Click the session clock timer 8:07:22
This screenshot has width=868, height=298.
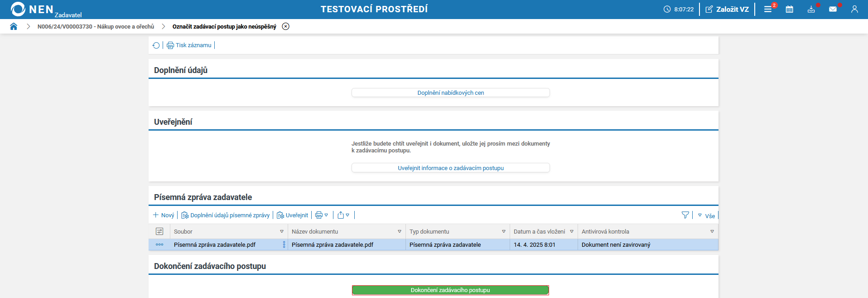point(679,9)
